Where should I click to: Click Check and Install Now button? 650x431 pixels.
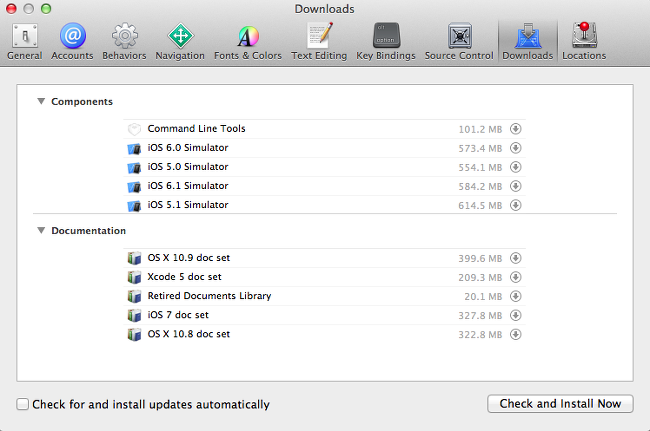(x=560, y=404)
